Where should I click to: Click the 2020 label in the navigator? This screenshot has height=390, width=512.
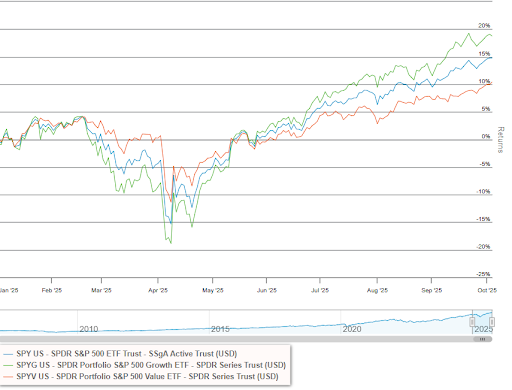click(x=352, y=329)
